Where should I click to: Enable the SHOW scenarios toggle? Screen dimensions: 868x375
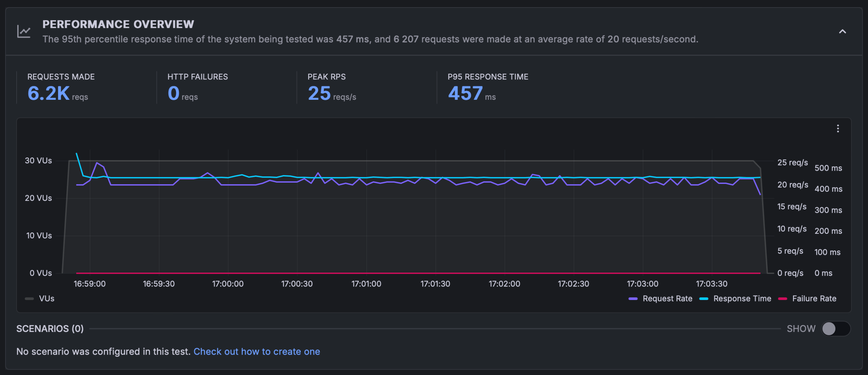point(836,329)
